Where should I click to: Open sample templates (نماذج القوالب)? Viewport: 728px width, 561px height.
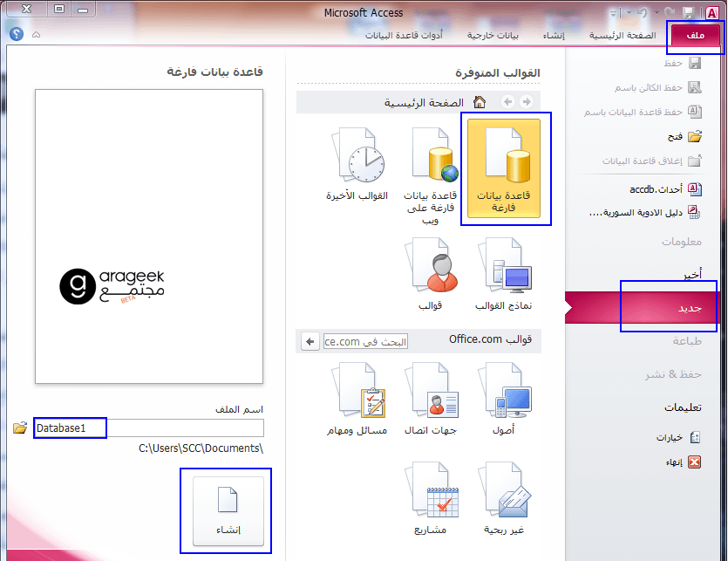[504, 274]
